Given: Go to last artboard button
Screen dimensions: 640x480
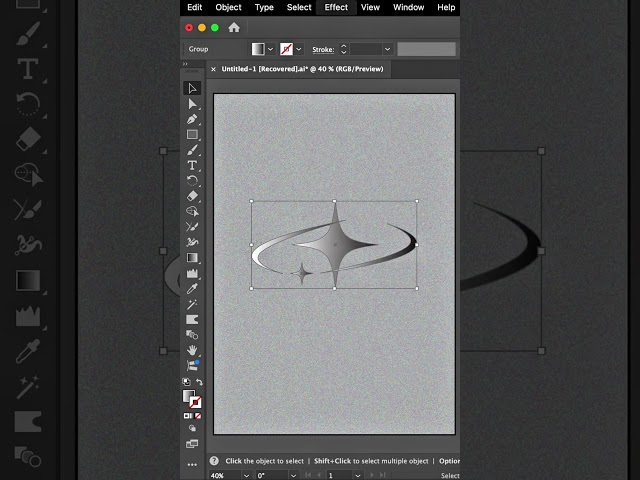Looking at the screenshot, I should click(x=382, y=476).
